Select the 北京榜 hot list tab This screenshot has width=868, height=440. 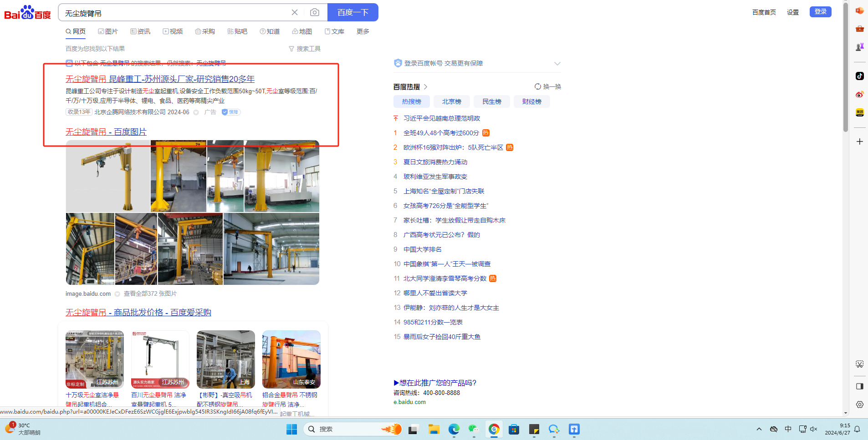[451, 101]
